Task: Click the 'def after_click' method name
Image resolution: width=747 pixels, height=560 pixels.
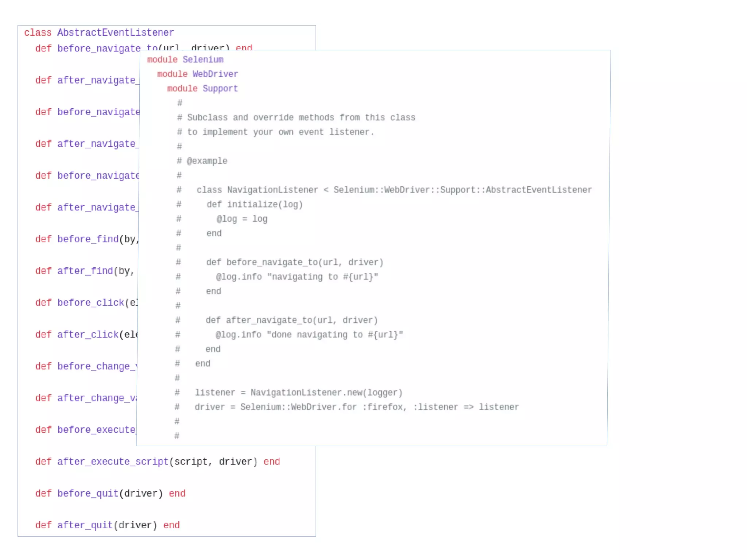Action: tap(88, 334)
